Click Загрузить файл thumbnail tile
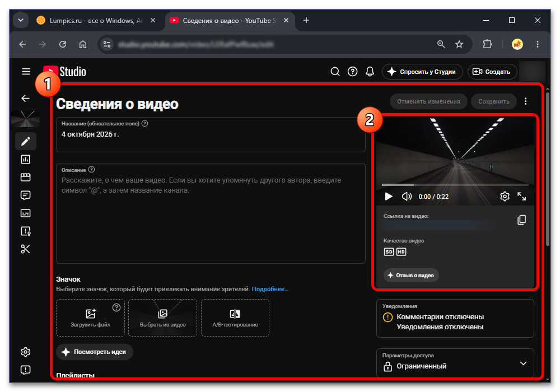Screen dimensions: 560x392 [x=90, y=318]
